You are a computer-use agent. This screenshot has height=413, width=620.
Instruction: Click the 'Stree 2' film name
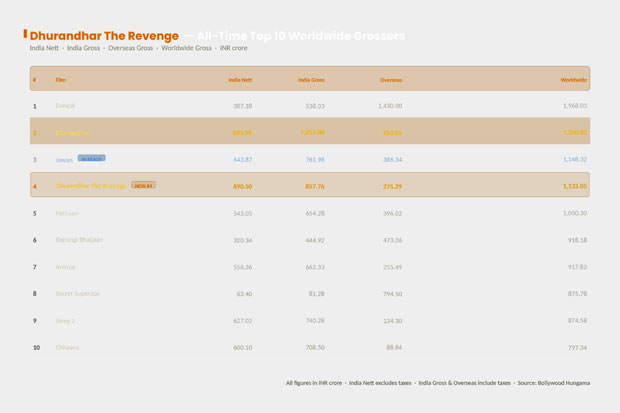[65, 321]
